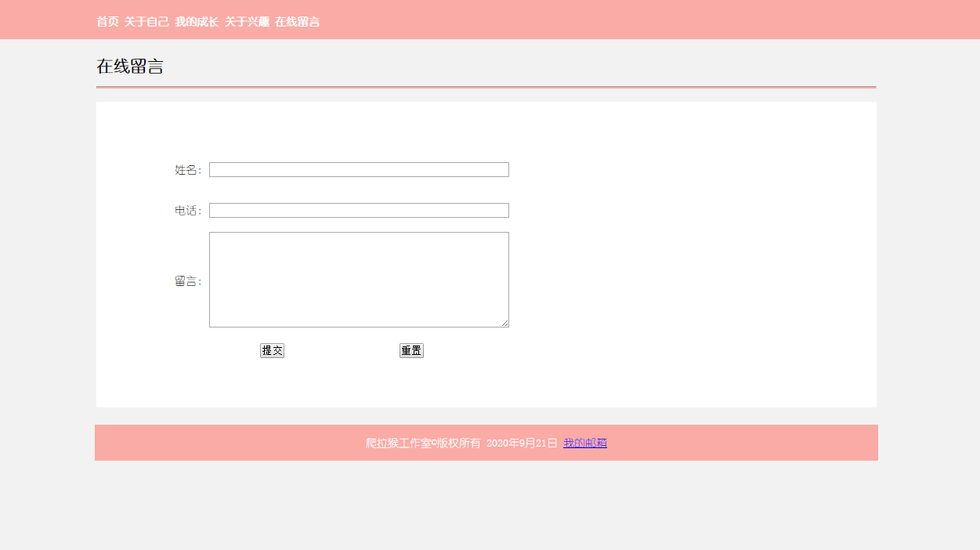Click the 2020年9月21日 date in footer
The image size is (980, 550).
pyautogui.click(x=522, y=443)
